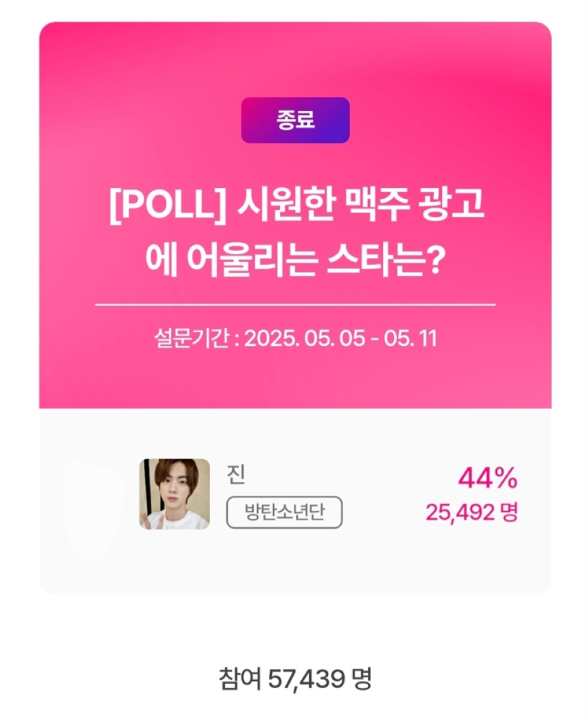
Task: Click the 설문기간 label
Action: coord(190,339)
